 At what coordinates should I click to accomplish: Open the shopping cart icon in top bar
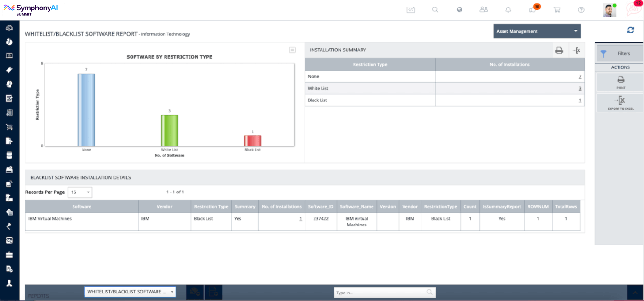pos(557,9)
